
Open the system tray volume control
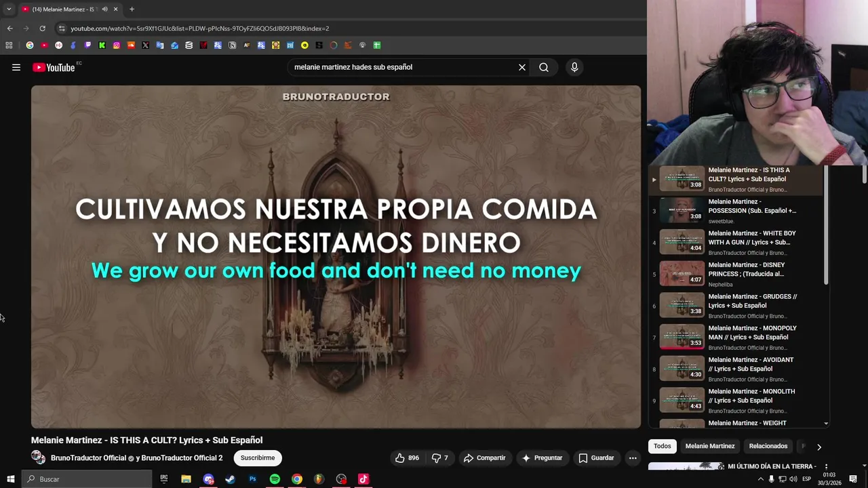(793, 479)
